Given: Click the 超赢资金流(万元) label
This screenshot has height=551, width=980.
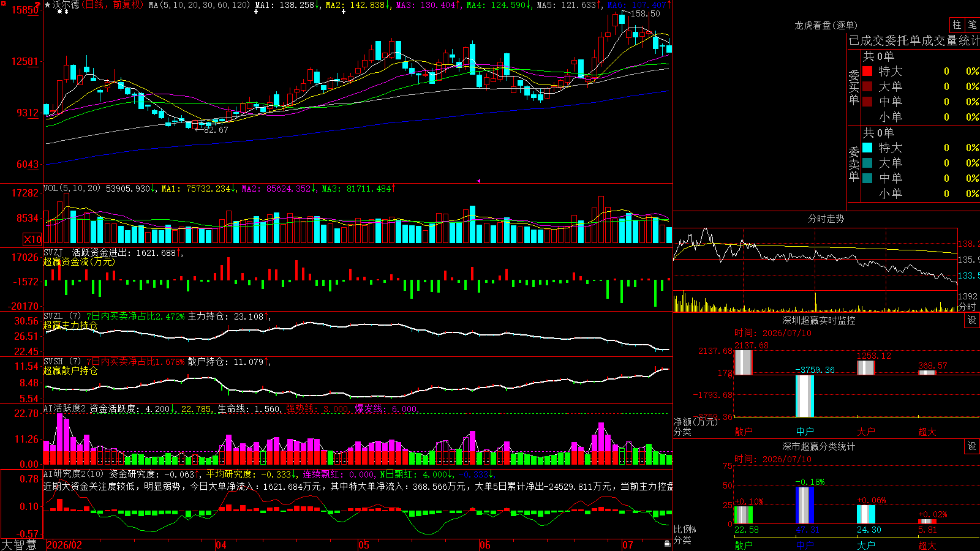Looking at the screenshot, I should [79, 261].
